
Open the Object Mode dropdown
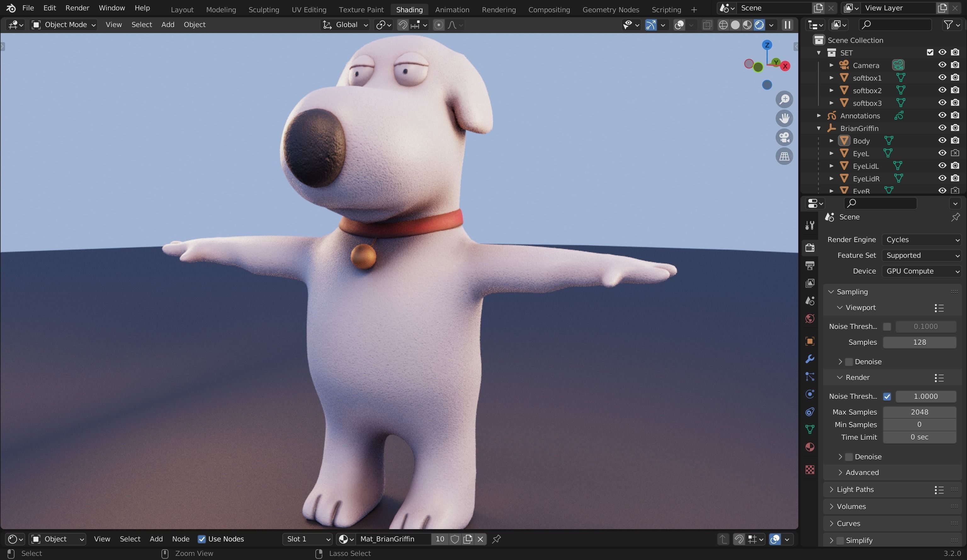click(x=64, y=25)
